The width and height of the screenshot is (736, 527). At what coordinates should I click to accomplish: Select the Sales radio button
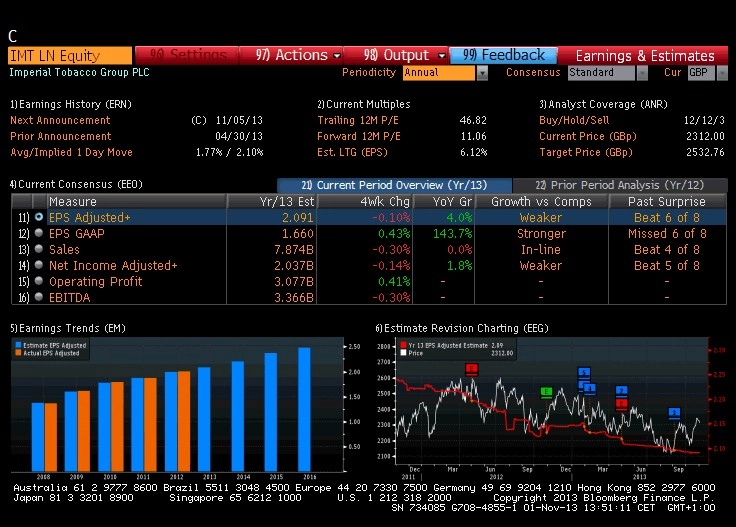coord(39,249)
